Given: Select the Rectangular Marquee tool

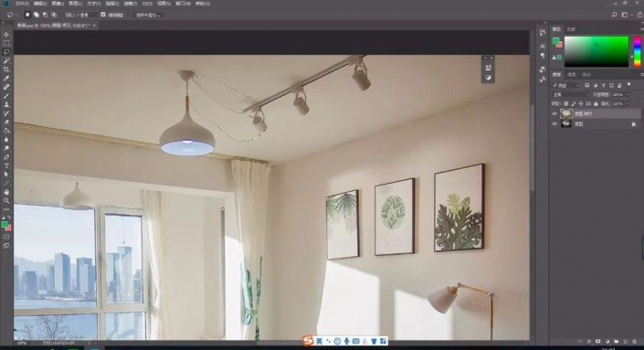Looking at the screenshot, I should click(6, 43).
